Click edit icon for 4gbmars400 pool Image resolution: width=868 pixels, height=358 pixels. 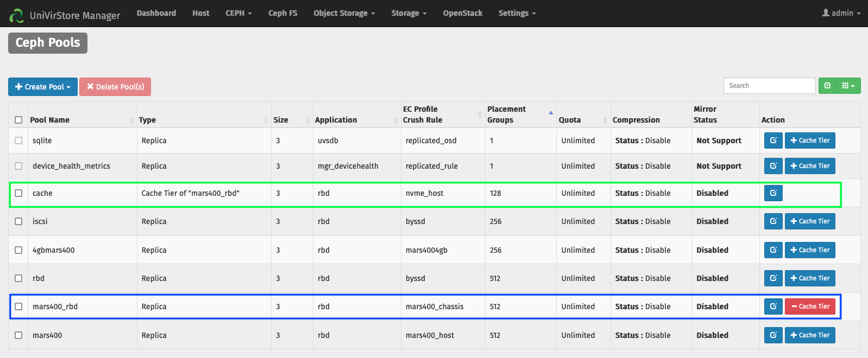773,250
